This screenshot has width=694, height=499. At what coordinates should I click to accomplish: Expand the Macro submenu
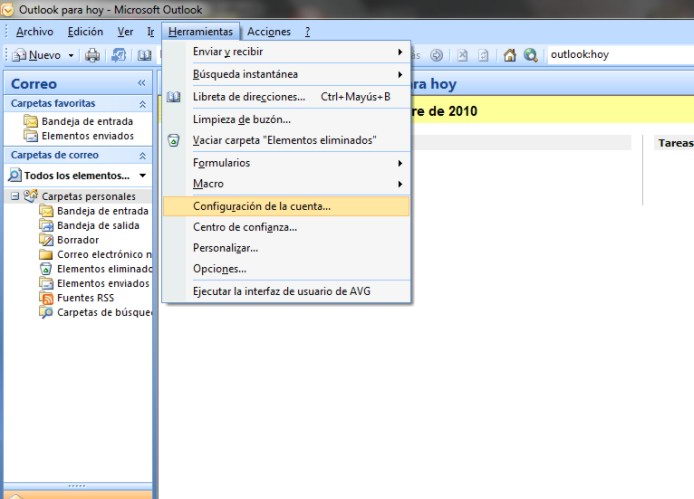click(400, 184)
